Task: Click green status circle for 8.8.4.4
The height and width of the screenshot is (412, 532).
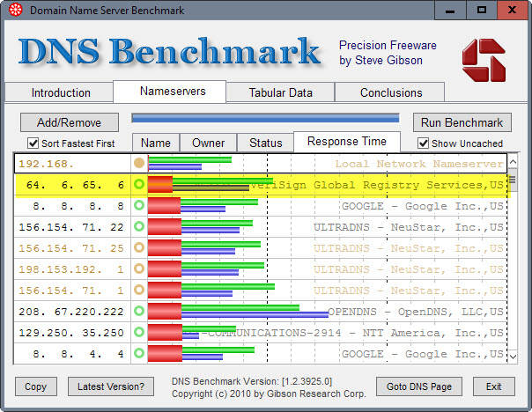Action: [x=139, y=353]
